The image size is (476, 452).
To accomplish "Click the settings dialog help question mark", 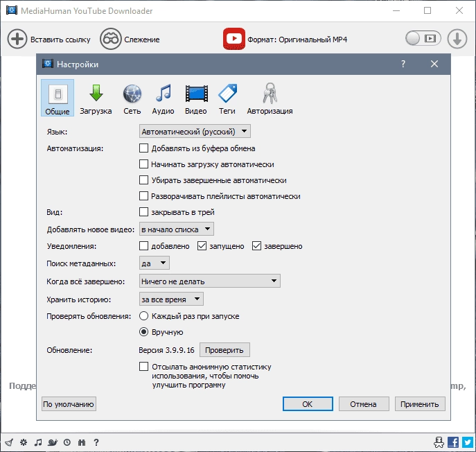I will tap(403, 64).
